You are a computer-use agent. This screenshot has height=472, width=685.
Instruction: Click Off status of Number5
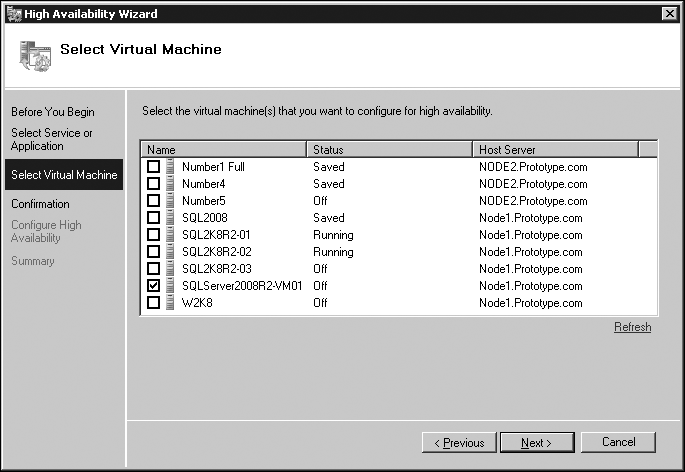coord(320,201)
